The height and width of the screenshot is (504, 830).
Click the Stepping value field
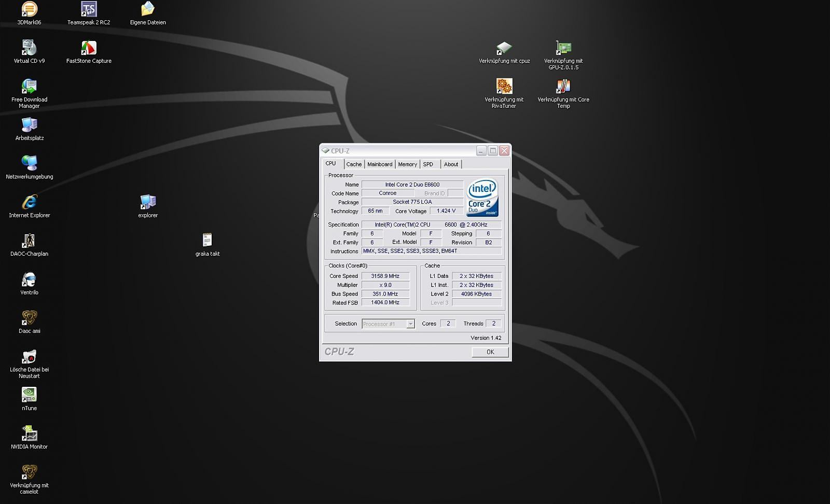(x=488, y=233)
